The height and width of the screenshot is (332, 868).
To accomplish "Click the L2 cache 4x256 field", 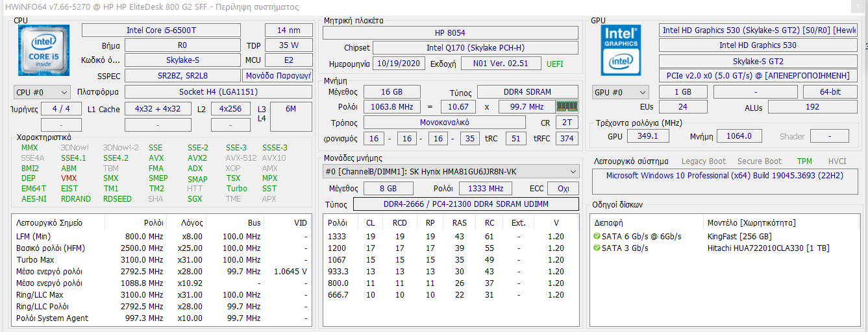I will 230,109.
